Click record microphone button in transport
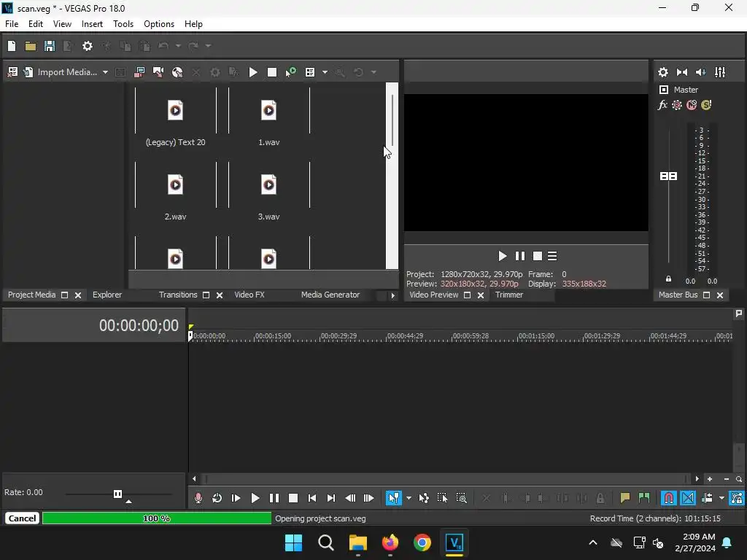 point(198,498)
